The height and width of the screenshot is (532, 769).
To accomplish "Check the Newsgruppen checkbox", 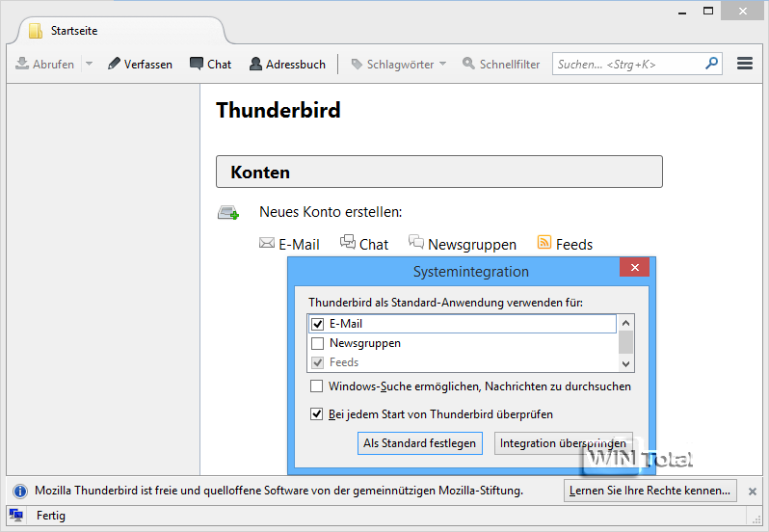I will coord(318,343).
